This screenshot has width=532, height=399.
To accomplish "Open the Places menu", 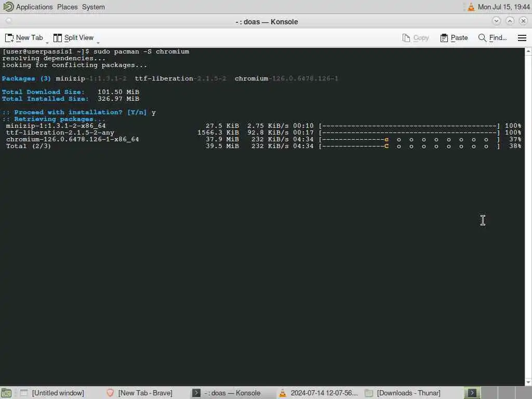I will pyautogui.click(x=67, y=7).
